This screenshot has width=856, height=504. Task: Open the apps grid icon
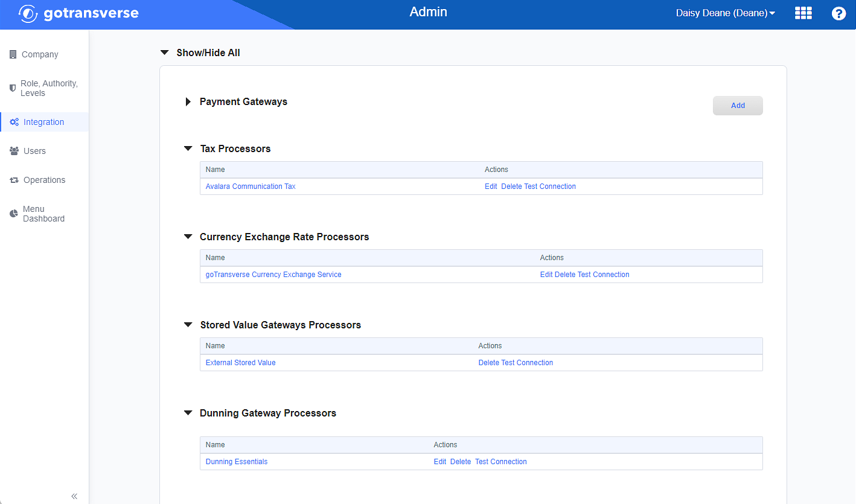[803, 13]
